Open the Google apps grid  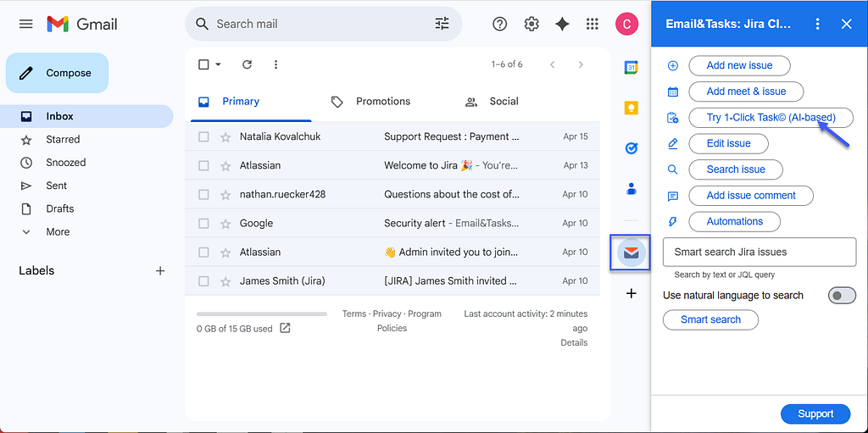coord(593,24)
